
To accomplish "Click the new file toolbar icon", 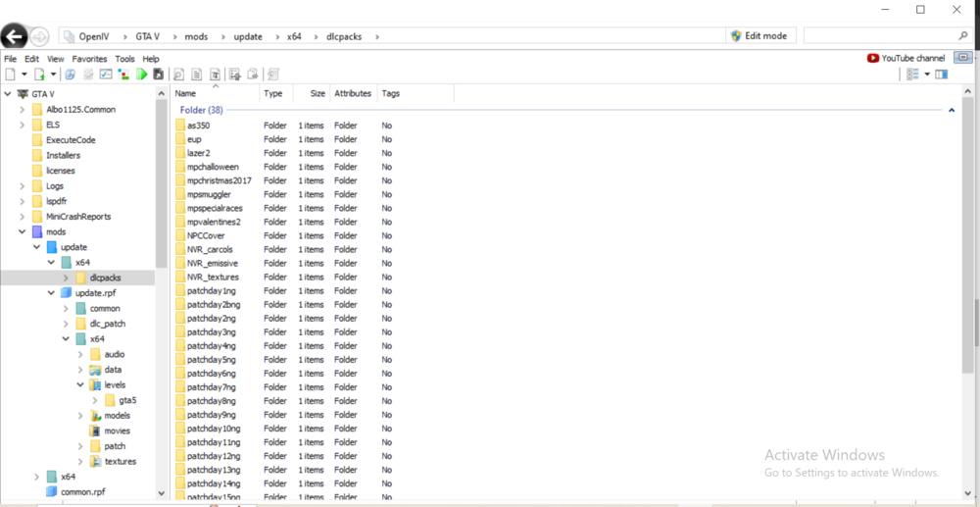I will [x=10, y=75].
